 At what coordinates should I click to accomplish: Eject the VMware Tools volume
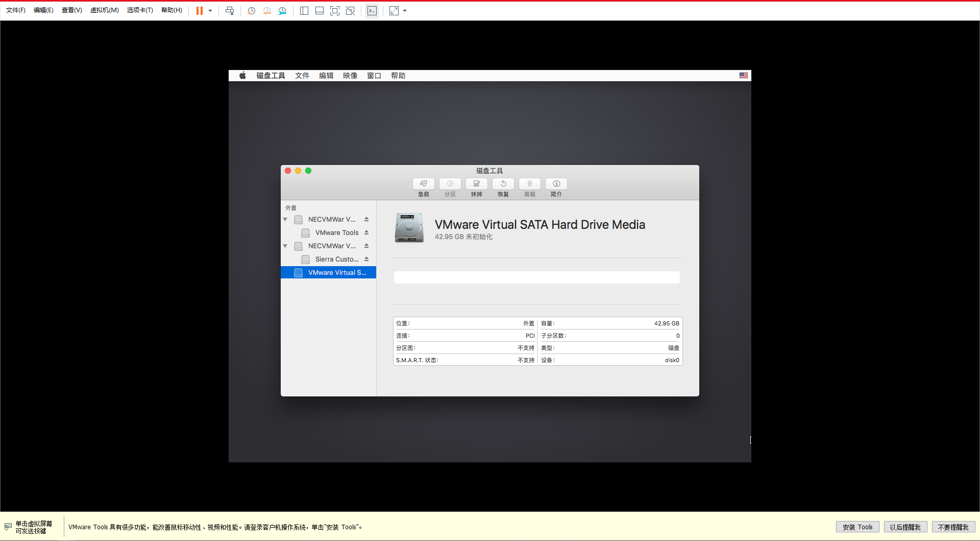pyautogui.click(x=366, y=232)
